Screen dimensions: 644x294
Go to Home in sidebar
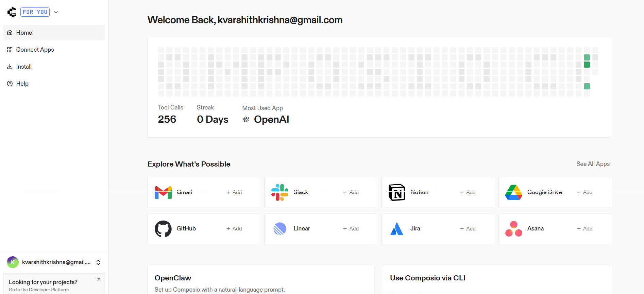pyautogui.click(x=54, y=33)
